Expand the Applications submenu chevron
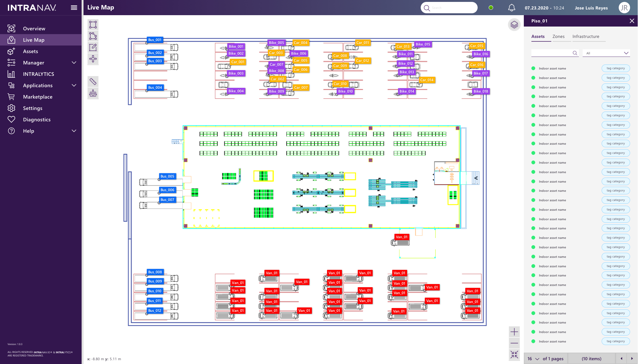Viewport: 638px width, 364px height. [x=74, y=85]
